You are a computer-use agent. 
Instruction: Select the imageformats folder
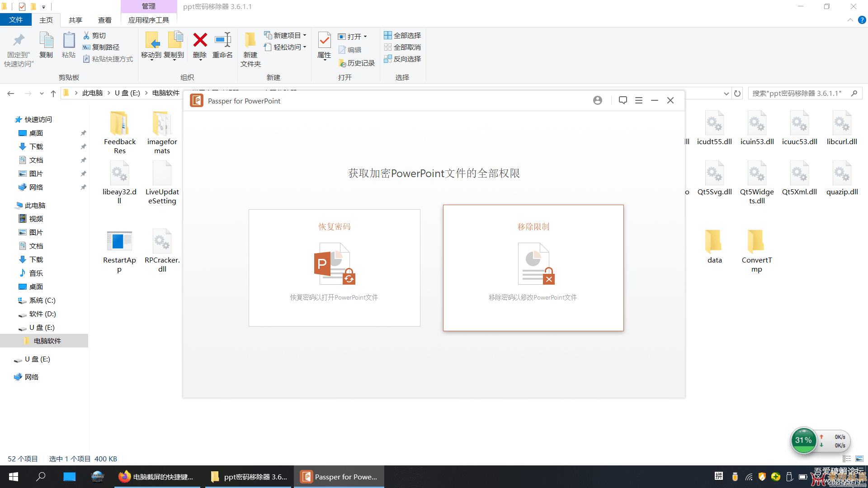click(162, 133)
